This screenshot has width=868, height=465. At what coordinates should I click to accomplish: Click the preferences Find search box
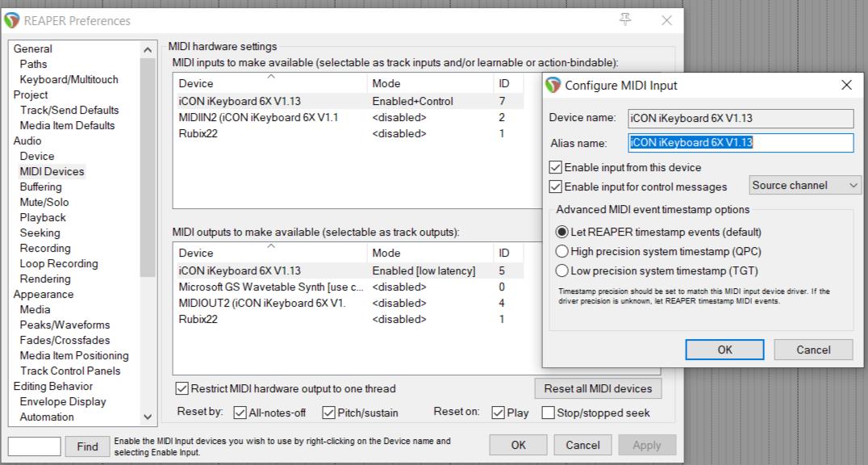point(34,446)
